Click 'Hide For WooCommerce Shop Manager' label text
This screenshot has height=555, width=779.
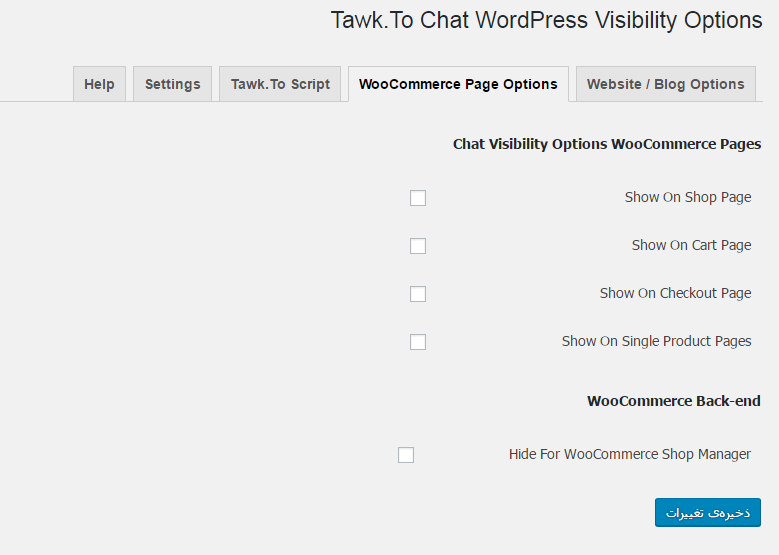[x=629, y=454]
